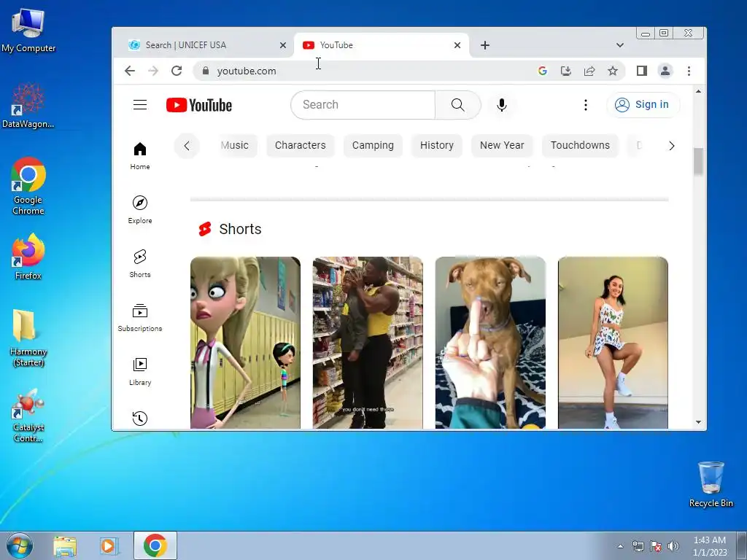
Task: Open History clock icon in sidebar
Action: [x=140, y=418]
